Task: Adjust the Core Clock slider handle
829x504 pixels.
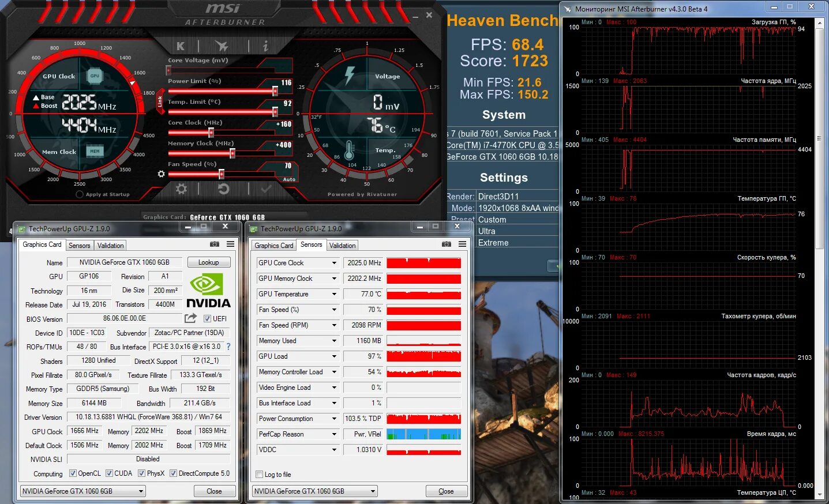Action: click(211, 133)
